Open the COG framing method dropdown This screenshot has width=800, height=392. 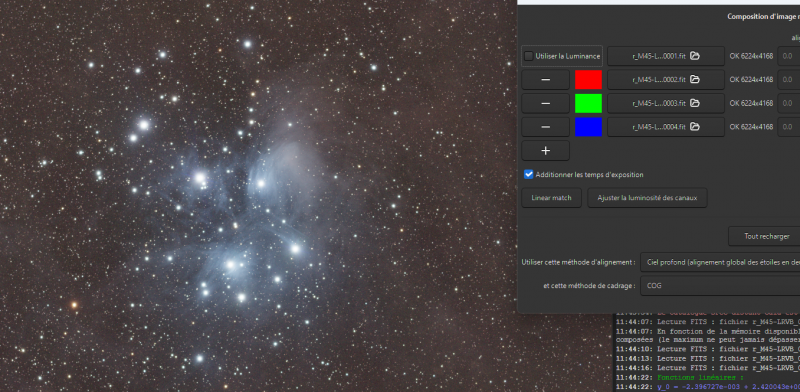720,285
